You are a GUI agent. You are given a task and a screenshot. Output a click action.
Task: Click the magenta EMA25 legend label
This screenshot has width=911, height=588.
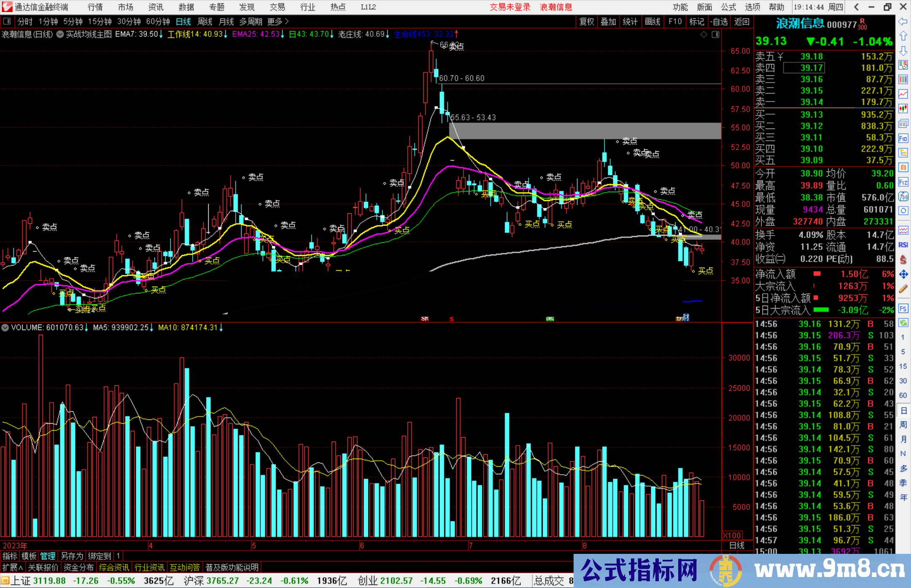tap(255, 34)
